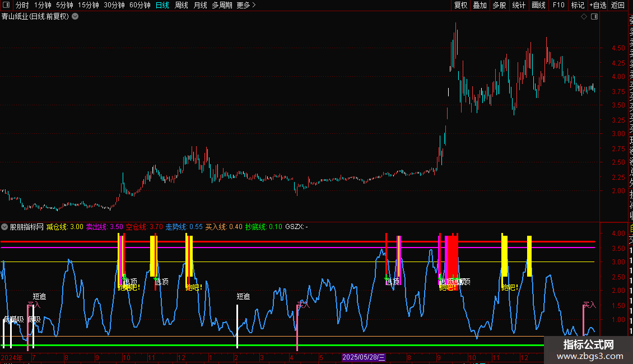
Task: Switch to 日线 daily chart
Action: click(162, 5)
